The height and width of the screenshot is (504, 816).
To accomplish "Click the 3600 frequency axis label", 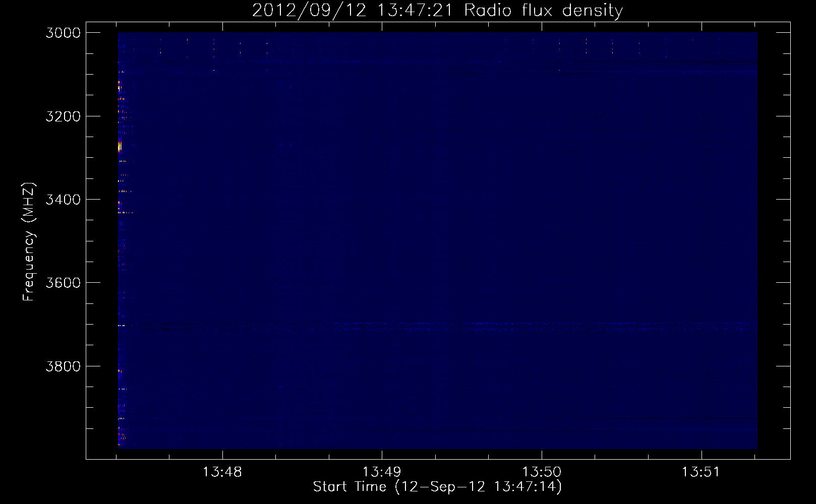I will tap(63, 283).
